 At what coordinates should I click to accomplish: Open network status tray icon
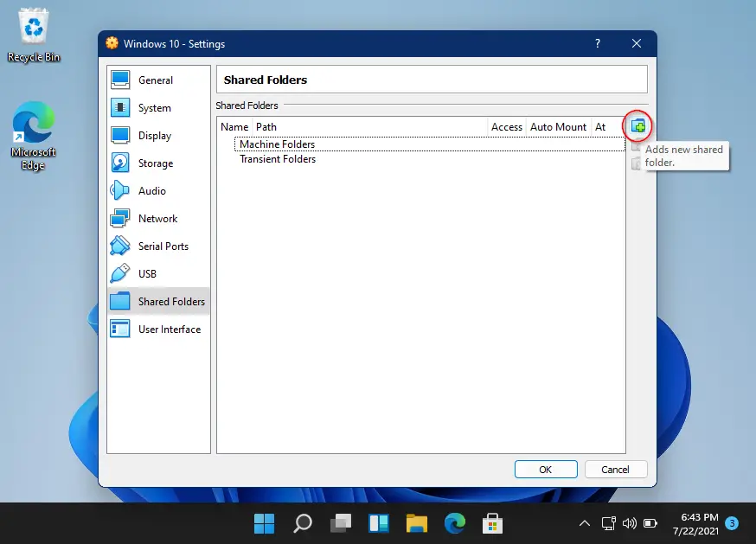[608, 523]
